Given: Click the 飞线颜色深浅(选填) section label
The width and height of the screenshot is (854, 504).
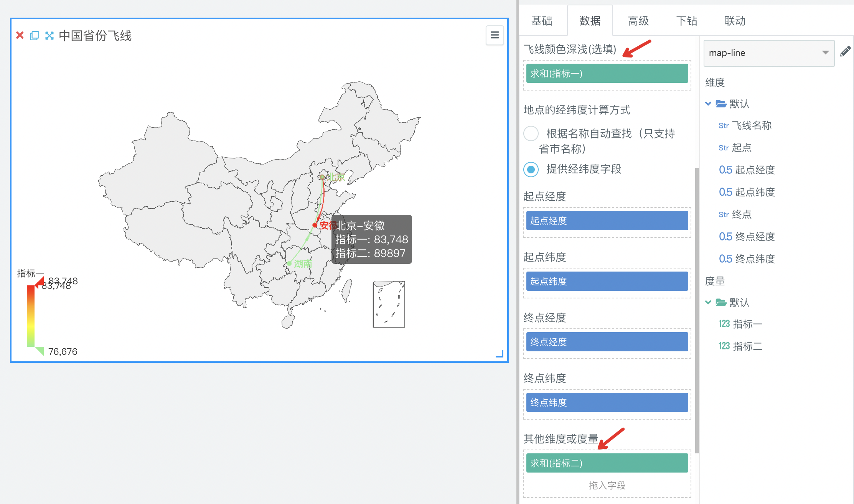Looking at the screenshot, I should coord(570,49).
